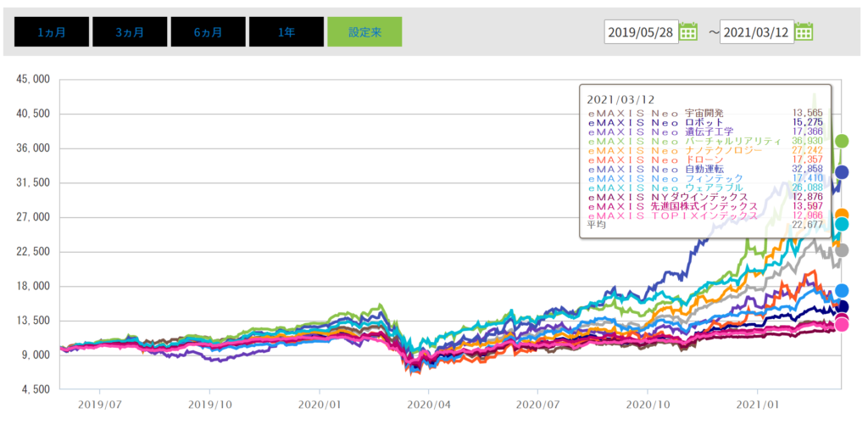The height and width of the screenshot is (425, 868).
Task: Select the 設定来 period button
Action: pos(364,31)
